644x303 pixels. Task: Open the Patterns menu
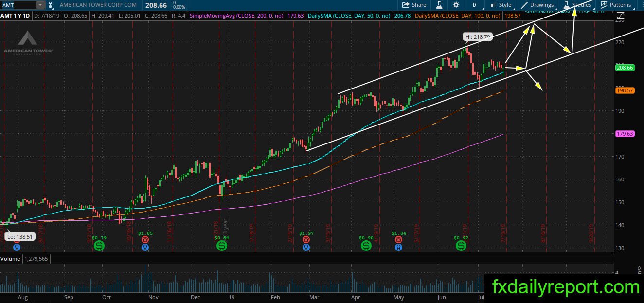point(616,5)
